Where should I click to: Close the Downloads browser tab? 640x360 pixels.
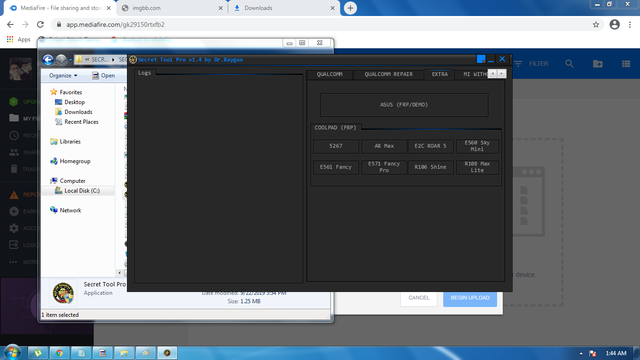pyautogui.click(x=332, y=8)
